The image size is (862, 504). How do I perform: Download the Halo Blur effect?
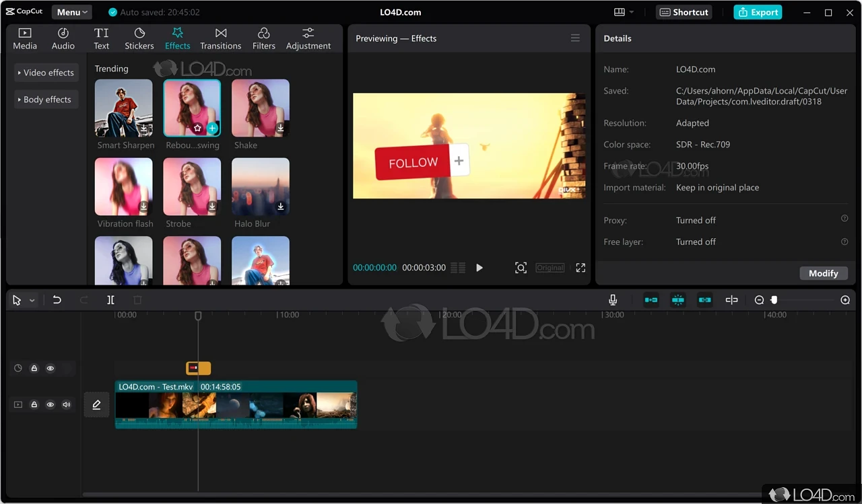(281, 207)
